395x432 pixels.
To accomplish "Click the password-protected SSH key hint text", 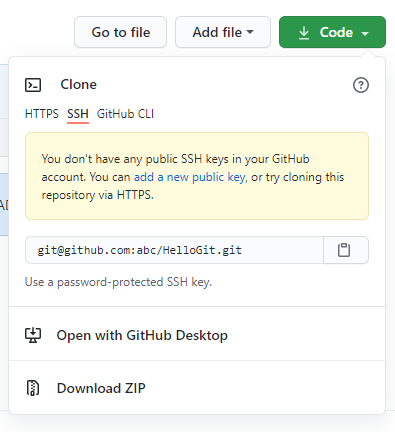I will coord(118,282).
